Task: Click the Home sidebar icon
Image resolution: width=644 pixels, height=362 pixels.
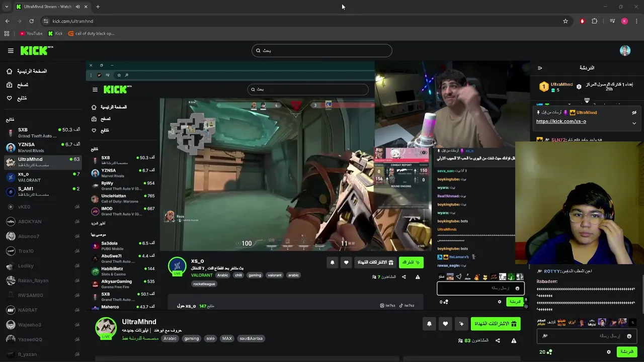Action: point(9,71)
